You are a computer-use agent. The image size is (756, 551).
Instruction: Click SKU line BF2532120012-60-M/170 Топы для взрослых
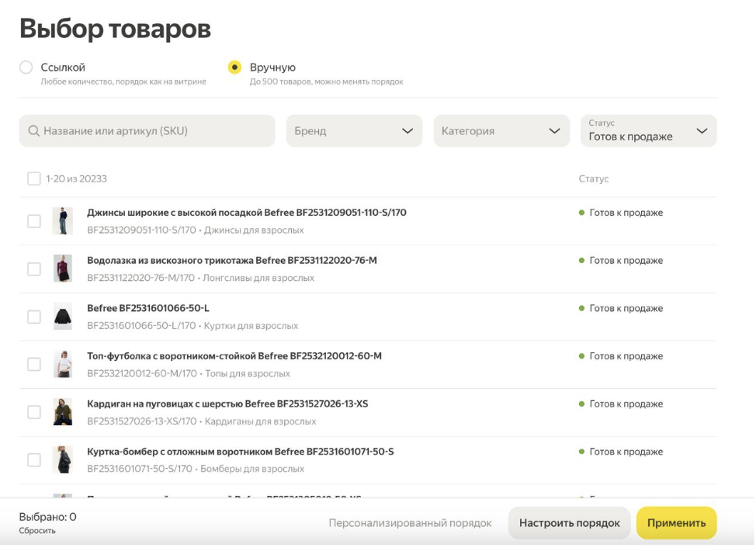coord(189,373)
